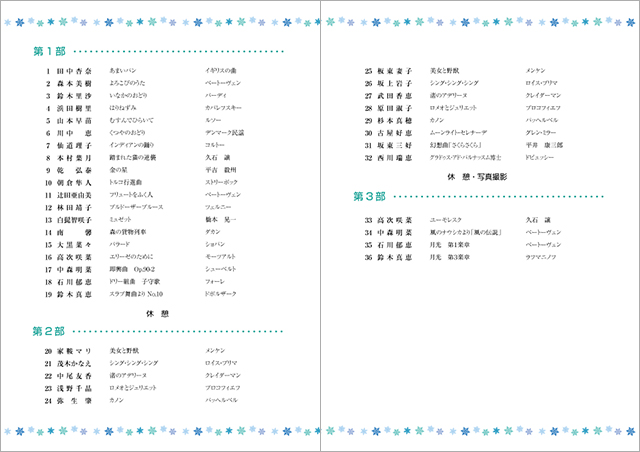640x452 pixels.
Task: Click 'ロメオとジュリエット' in row 23
Action: coord(133,388)
